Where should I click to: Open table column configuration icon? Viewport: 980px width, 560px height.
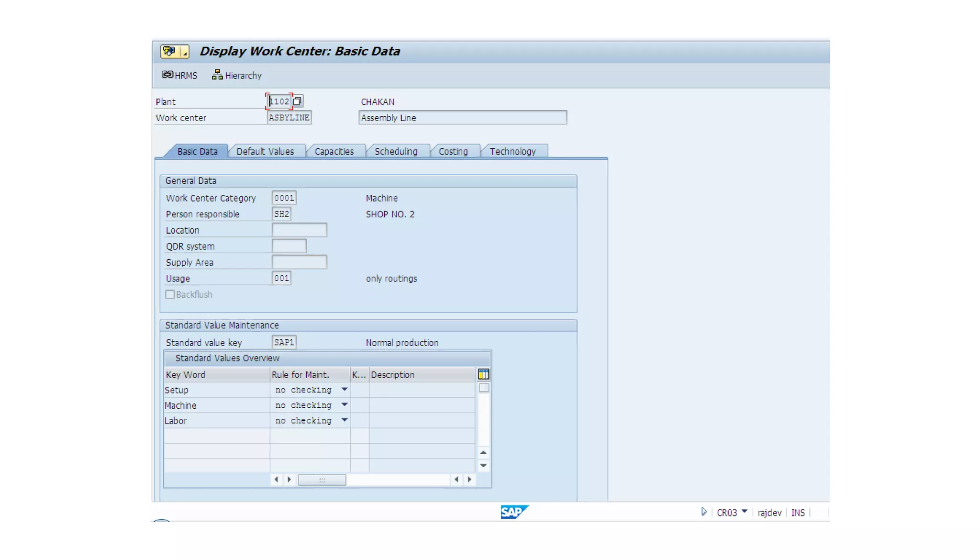(x=483, y=374)
